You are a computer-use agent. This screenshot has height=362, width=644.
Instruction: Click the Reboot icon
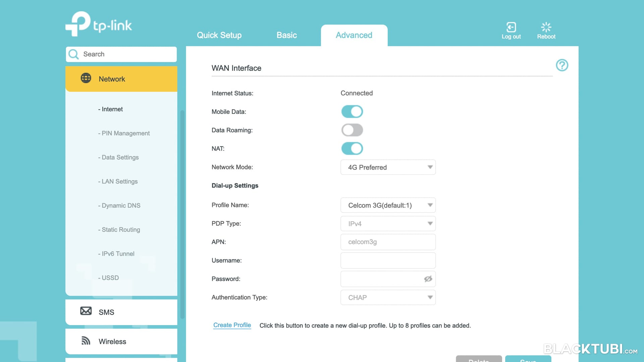tap(546, 27)
